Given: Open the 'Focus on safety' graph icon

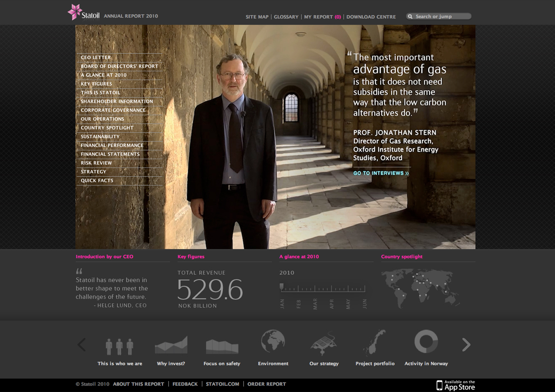Looking at the screenshot, I should pyautogui.click(x=222, y=346).
